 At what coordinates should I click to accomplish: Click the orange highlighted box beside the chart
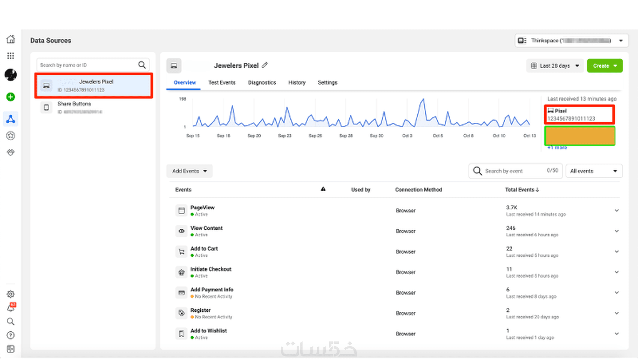(579, 136)
